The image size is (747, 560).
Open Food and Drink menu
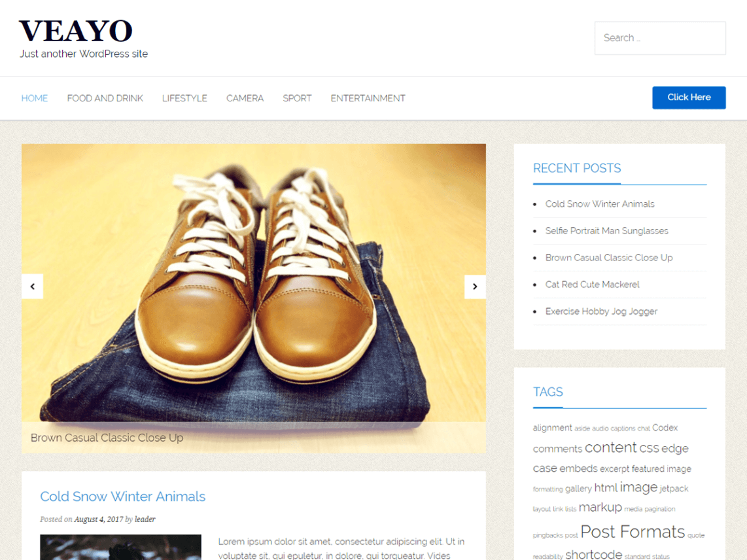(105, 98)
